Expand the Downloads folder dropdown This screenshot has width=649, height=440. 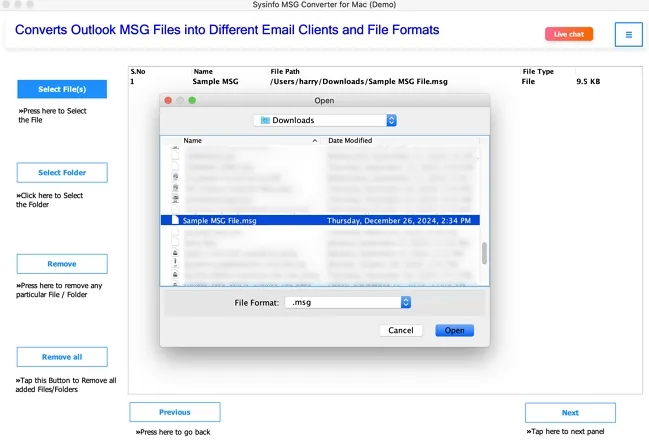click(x=325, y=120)
